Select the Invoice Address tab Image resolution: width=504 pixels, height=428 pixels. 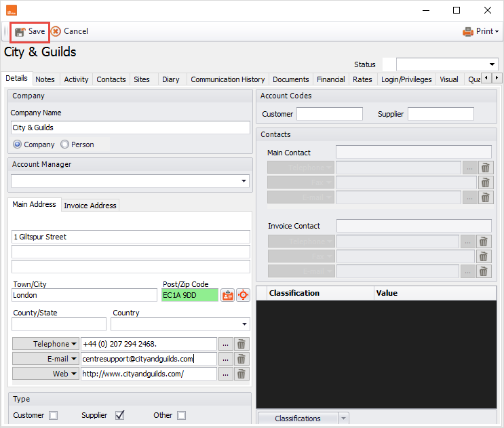click(x=90, y=206)
